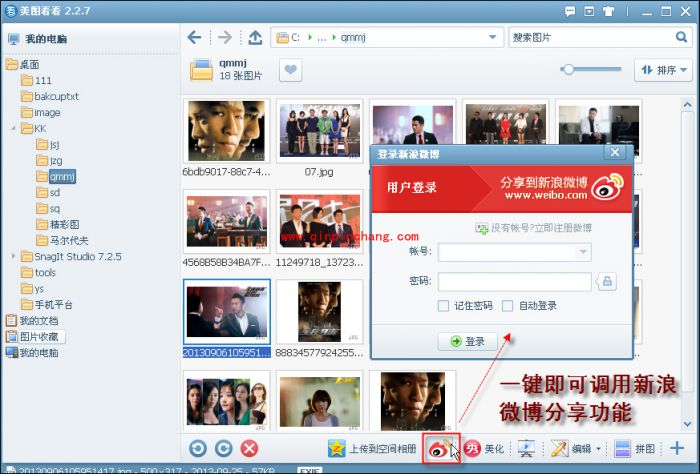
Task: Tick the 自动登录 checkbox
Action: point(508,306)
